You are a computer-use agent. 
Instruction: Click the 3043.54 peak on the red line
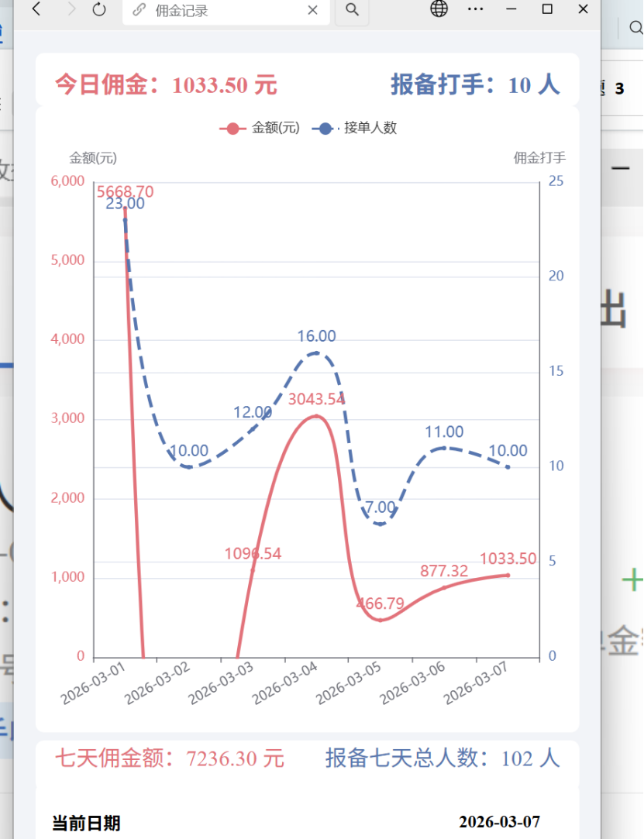tap(316, 416)
